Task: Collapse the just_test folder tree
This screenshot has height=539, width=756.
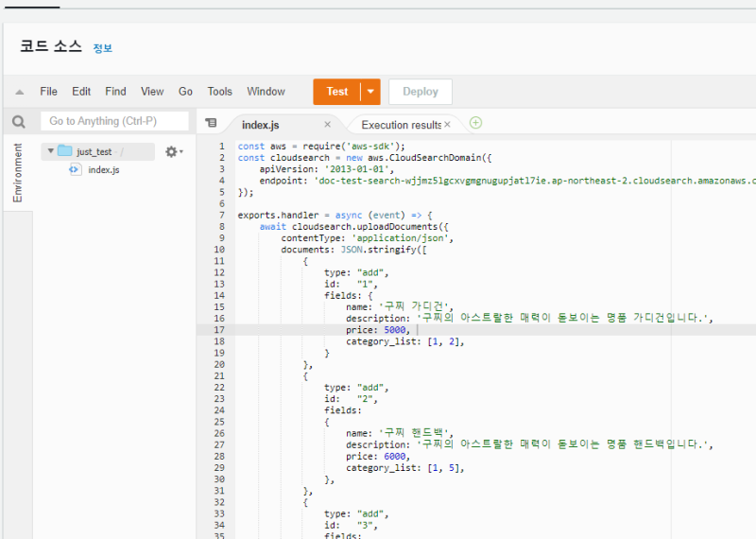Action: click(50, 151)
